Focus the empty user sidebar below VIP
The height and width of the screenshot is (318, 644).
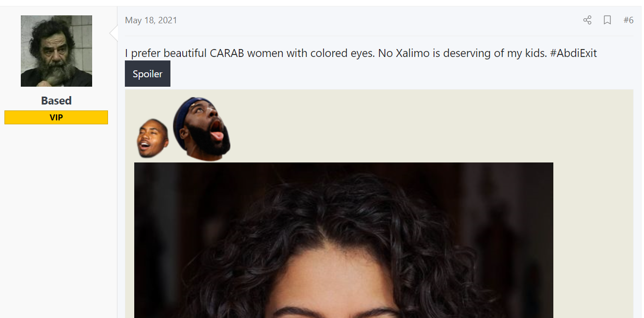(x=58, y=221)
